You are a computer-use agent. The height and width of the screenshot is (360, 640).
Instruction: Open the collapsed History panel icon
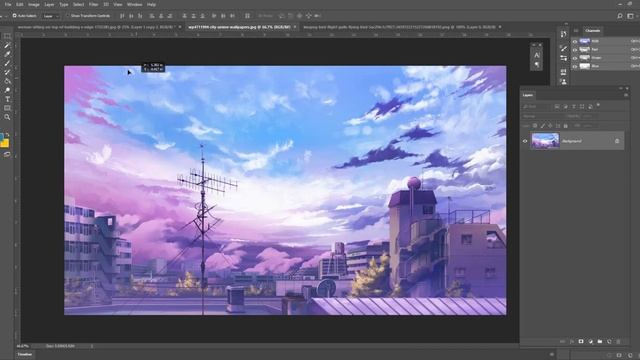[x=564, y=34]
